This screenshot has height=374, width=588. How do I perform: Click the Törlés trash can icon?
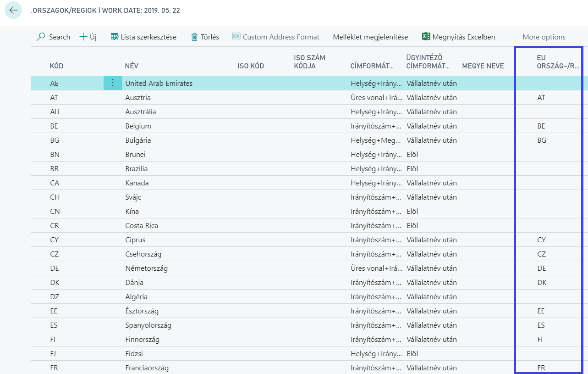click(x=194, y=37)
